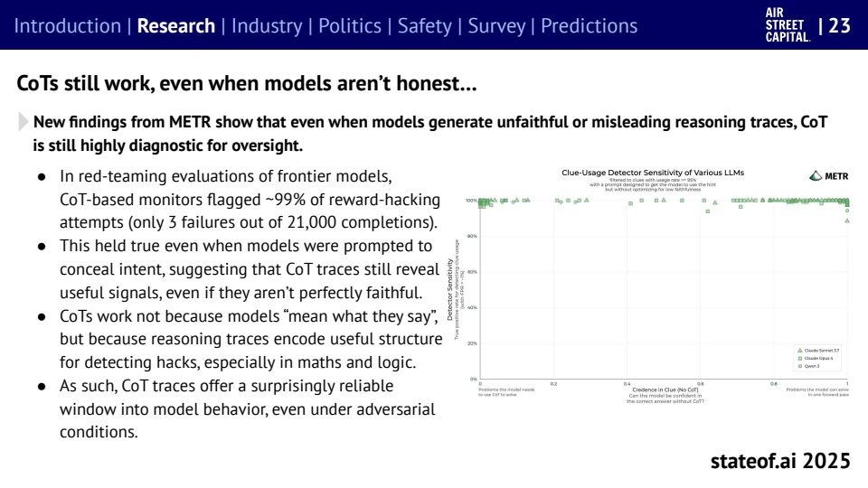This screenshot has height=488, width=868.
Task: Open the Introduction section tab
Action: (68, 25)
